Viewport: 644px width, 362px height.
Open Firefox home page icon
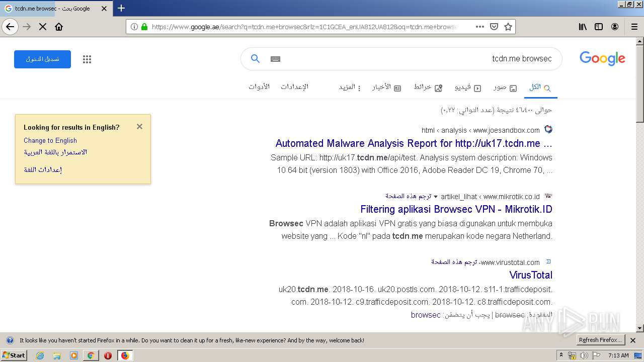[x=59, y=27]
